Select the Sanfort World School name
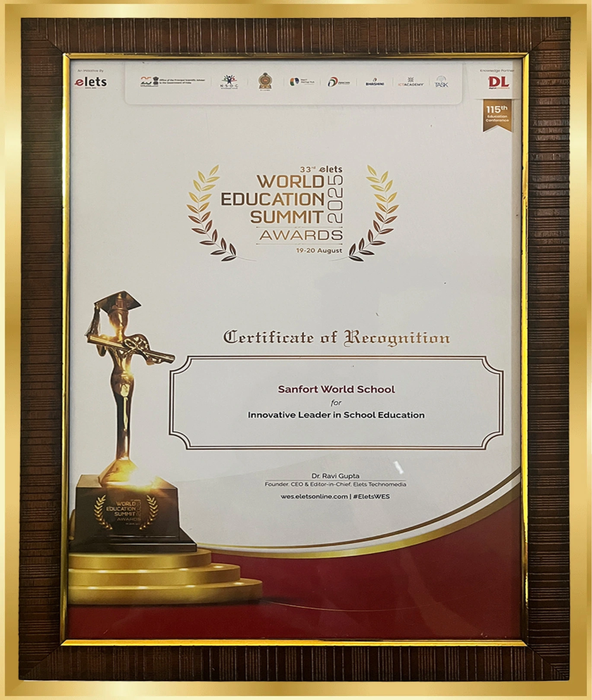The height and width of the screenshot is (700, 592). coord(336,389)
